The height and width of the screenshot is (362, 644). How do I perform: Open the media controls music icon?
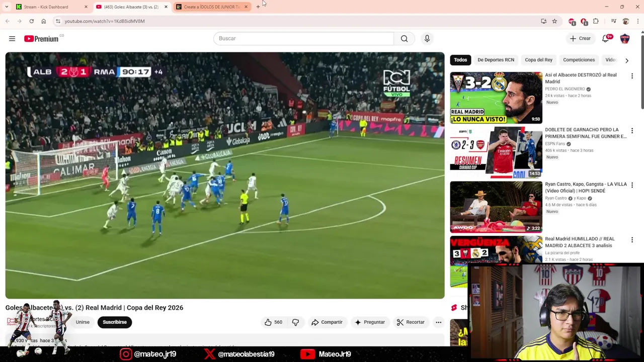point(613,21)
